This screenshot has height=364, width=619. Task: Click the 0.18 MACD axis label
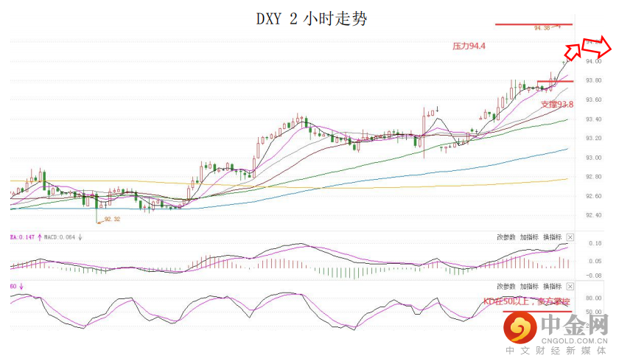[x=595, y=244]
